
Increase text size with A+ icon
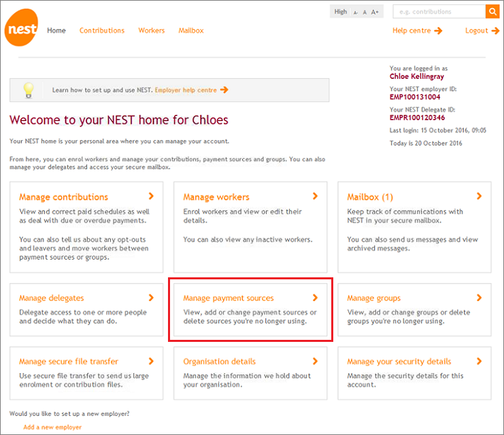coord(375,12)
